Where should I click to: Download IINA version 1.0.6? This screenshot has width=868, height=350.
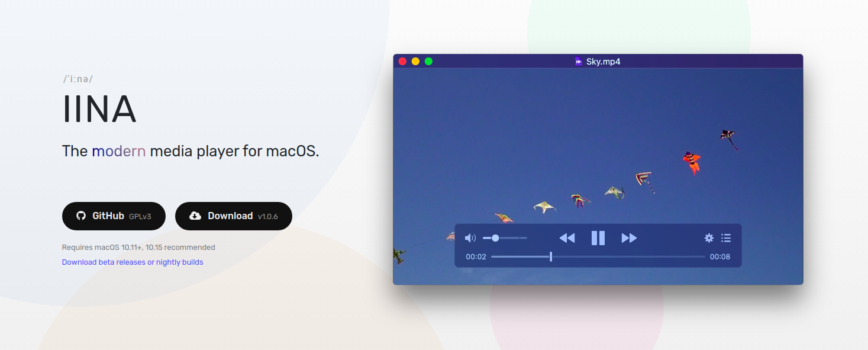tap(234, 216)
